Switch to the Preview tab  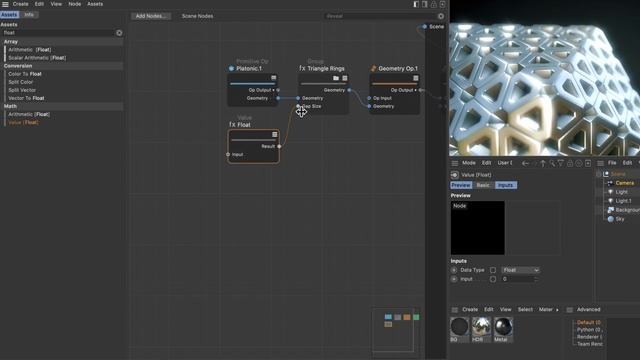click(461, 185)
